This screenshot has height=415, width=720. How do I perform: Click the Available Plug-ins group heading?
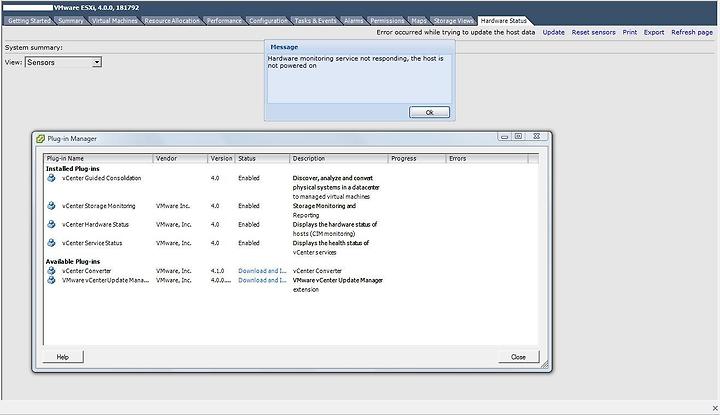[73, 262]
